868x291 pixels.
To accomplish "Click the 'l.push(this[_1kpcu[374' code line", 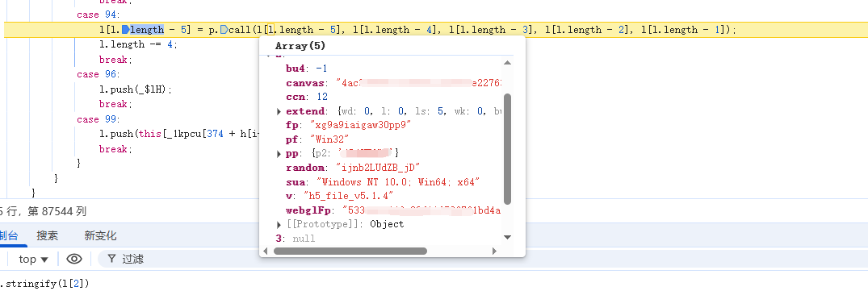I will point(179,134).
